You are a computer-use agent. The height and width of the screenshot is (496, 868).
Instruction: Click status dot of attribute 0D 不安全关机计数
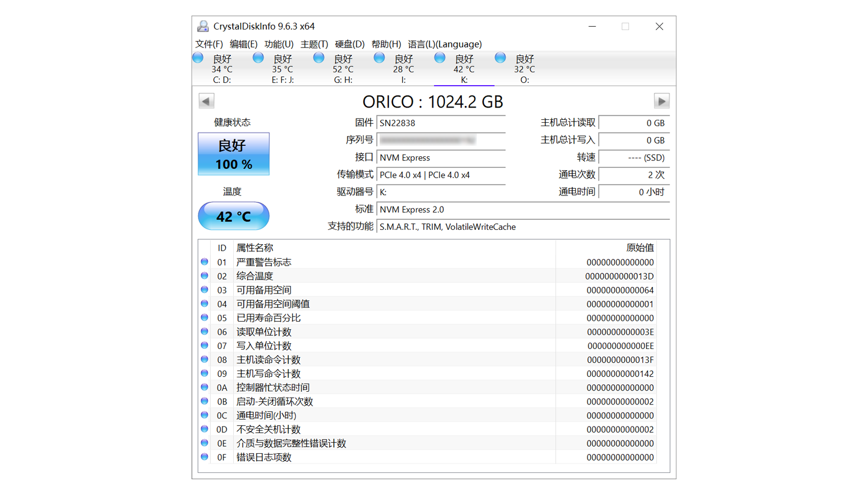click(205, 429)
